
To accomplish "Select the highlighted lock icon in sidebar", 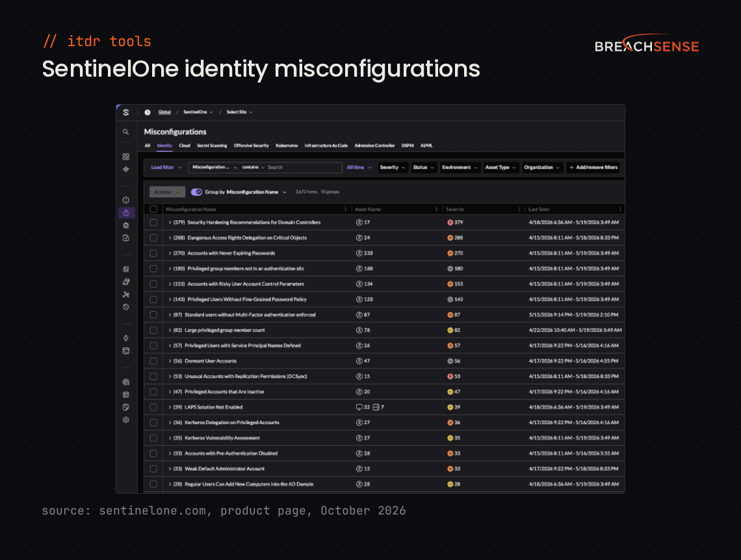I will click(x=125, y=213).
